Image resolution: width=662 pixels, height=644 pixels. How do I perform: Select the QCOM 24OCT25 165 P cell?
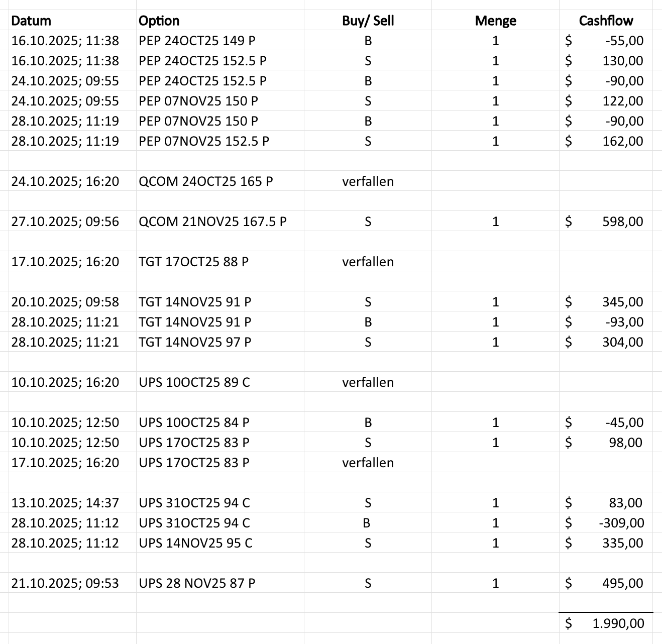206,181
